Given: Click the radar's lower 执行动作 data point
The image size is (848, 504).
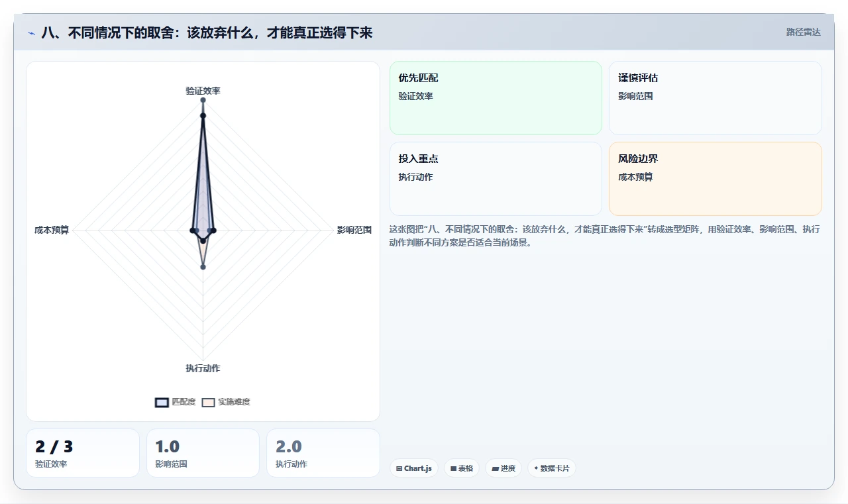Looking at the screenshot, I should 203,267.
